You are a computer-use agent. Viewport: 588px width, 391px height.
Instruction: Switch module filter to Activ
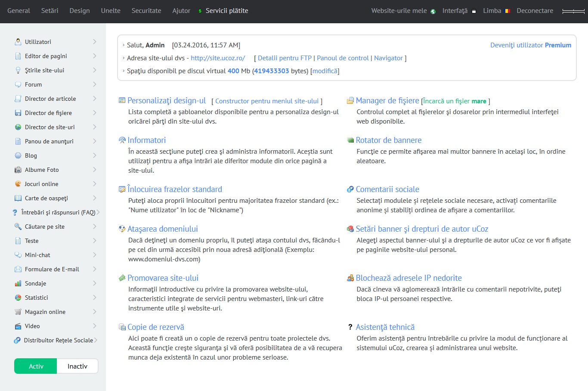[x=36, y=366]
